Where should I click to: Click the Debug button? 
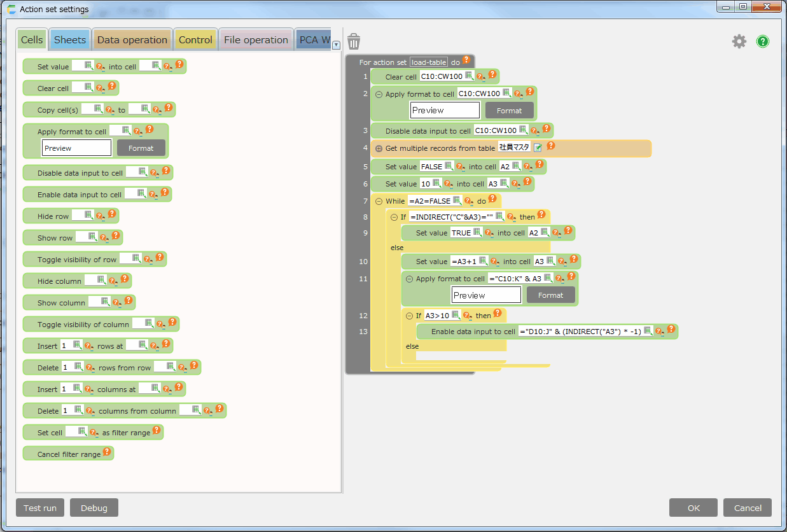point(94,508)
